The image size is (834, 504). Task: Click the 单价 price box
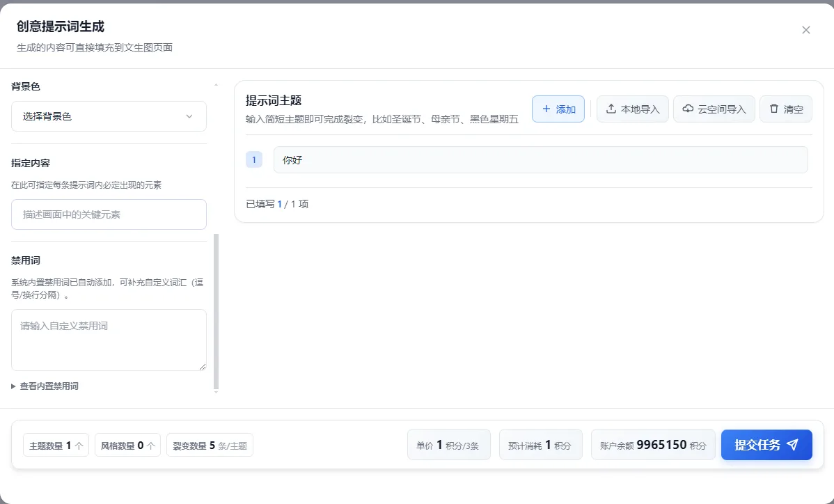tap(448, 445)
